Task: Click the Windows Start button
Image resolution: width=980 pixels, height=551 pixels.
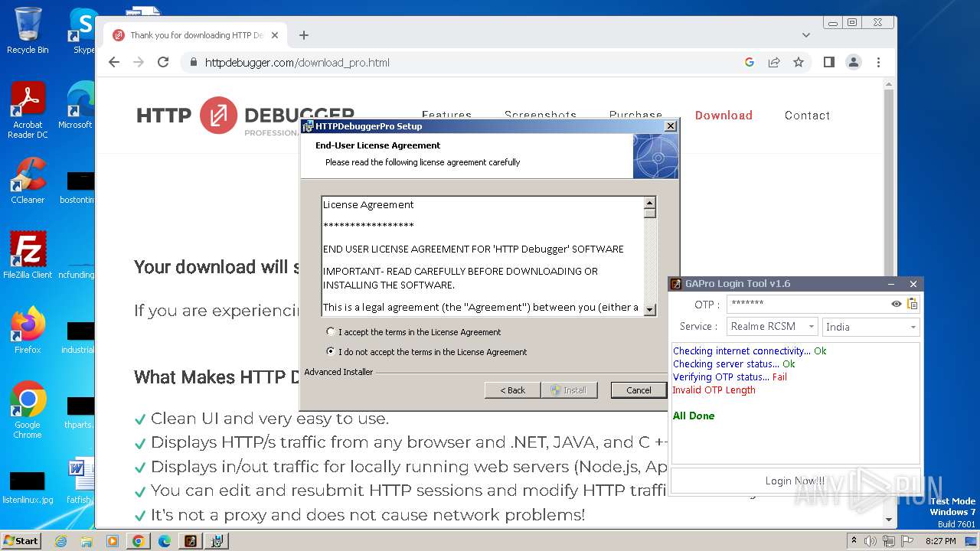Action: coord(21,541)
